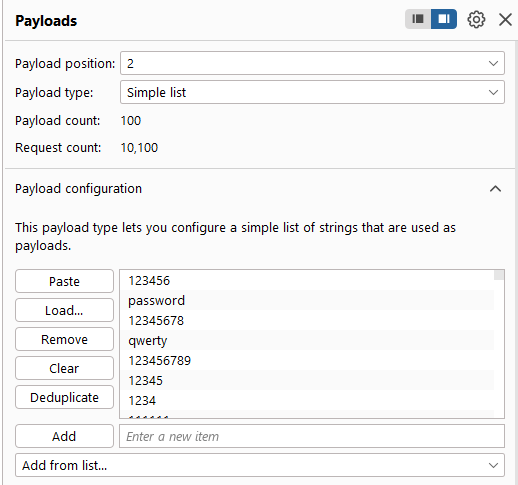Click the payload list scrollbar thumb
Viewport: 518px width, 485px height.
point(499,275)
